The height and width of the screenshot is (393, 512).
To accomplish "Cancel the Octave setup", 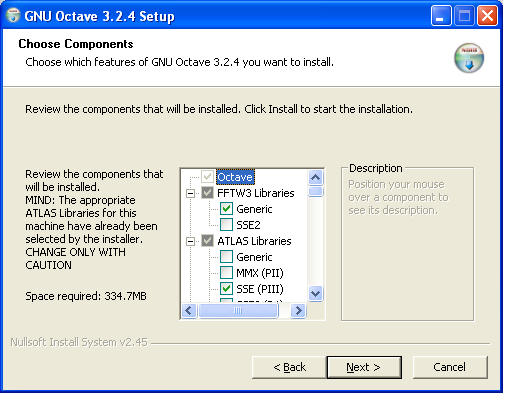I will click(x=450, y=367).
